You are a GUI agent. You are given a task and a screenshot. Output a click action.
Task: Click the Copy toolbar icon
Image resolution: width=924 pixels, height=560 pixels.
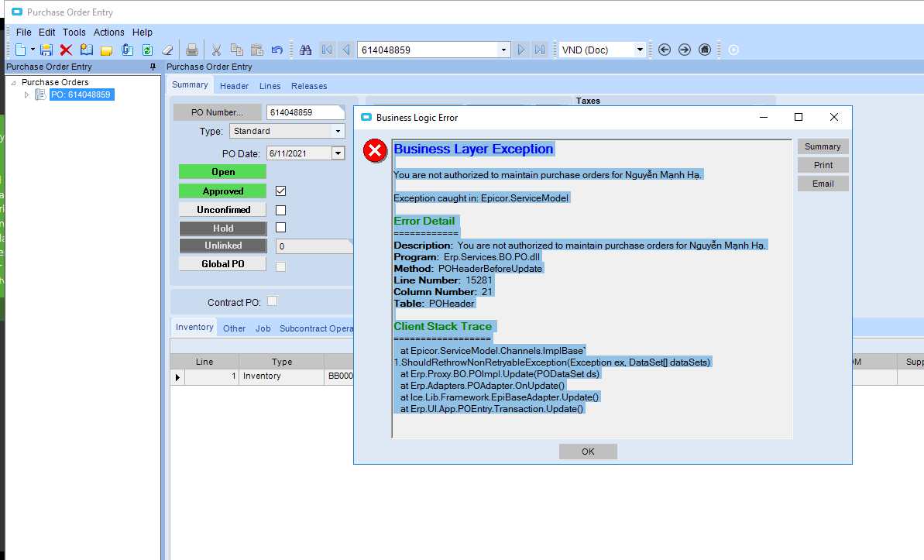click(x=237, y=50)
